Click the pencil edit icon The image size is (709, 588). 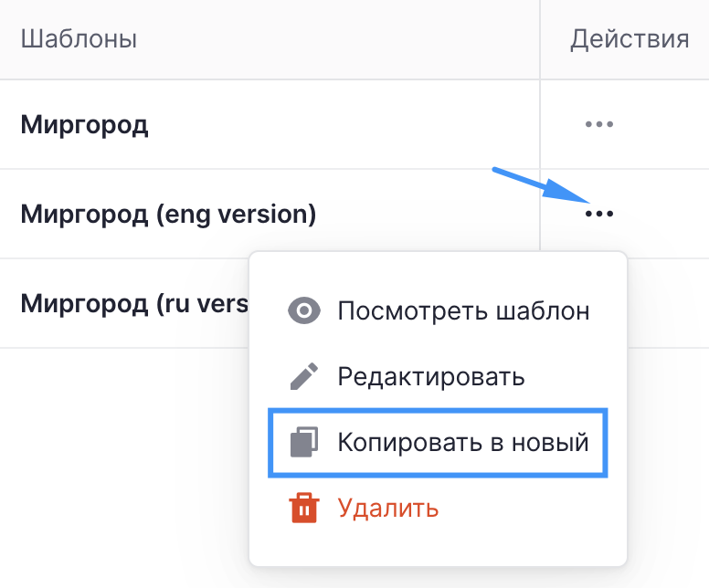click(304, 376)
